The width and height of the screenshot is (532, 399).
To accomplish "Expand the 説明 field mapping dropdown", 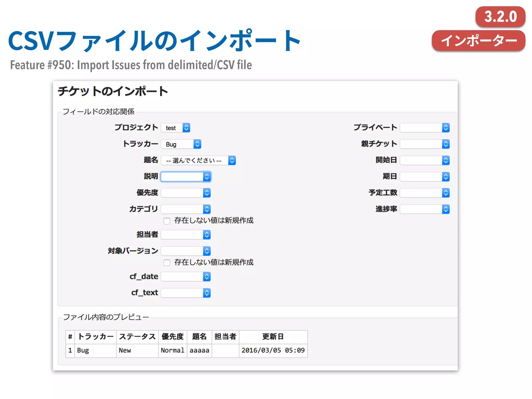I will (x=186, y=177).
